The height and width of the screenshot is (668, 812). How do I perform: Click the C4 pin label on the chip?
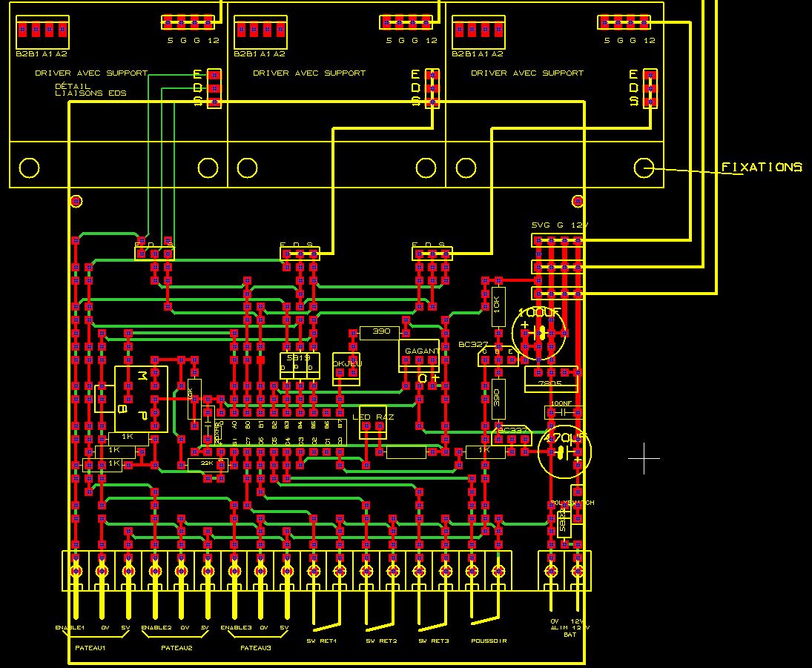click(x=288, y=440)
